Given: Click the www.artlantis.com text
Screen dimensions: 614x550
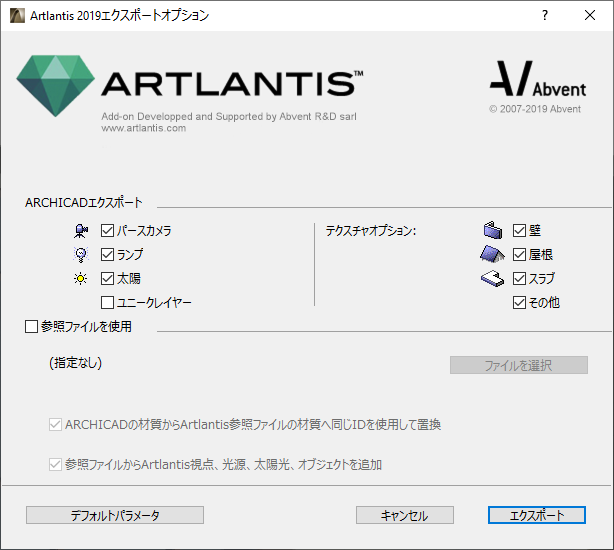Looking at the screenshot, I should point(144,128).
